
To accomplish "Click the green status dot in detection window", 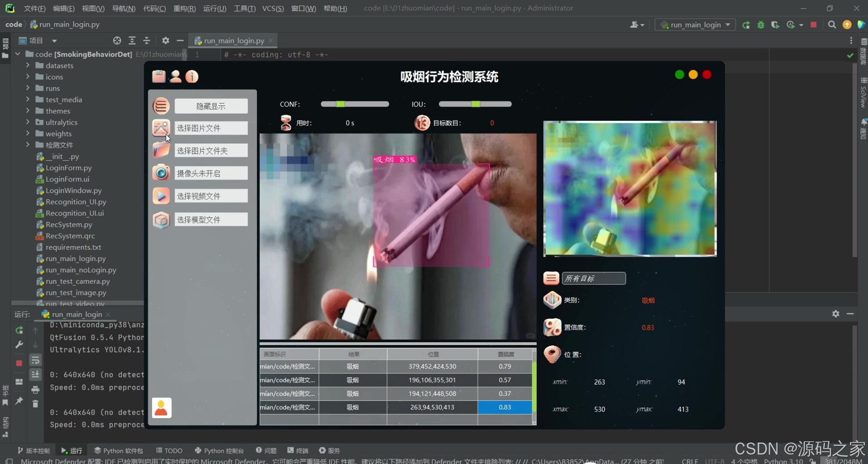I will [679, 74].
